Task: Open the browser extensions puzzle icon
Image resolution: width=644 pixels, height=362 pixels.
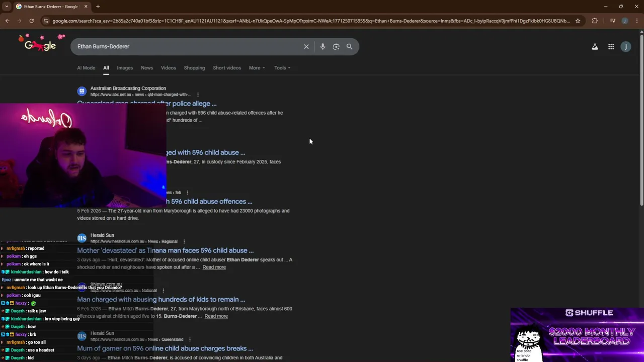Action: tap(595, 21)
